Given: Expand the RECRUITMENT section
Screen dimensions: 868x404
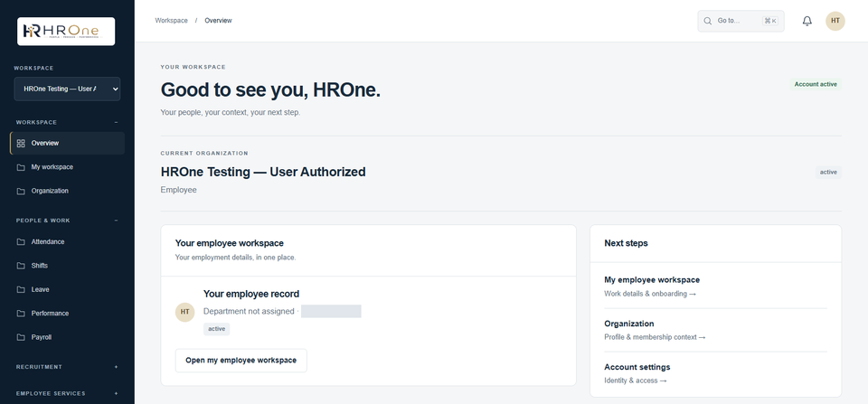Looking at the screenshot, I should (x=116, y=367).
